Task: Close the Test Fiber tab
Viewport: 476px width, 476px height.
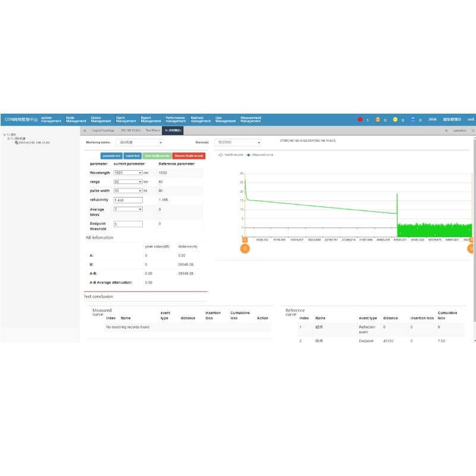Action: click(158, 130)
